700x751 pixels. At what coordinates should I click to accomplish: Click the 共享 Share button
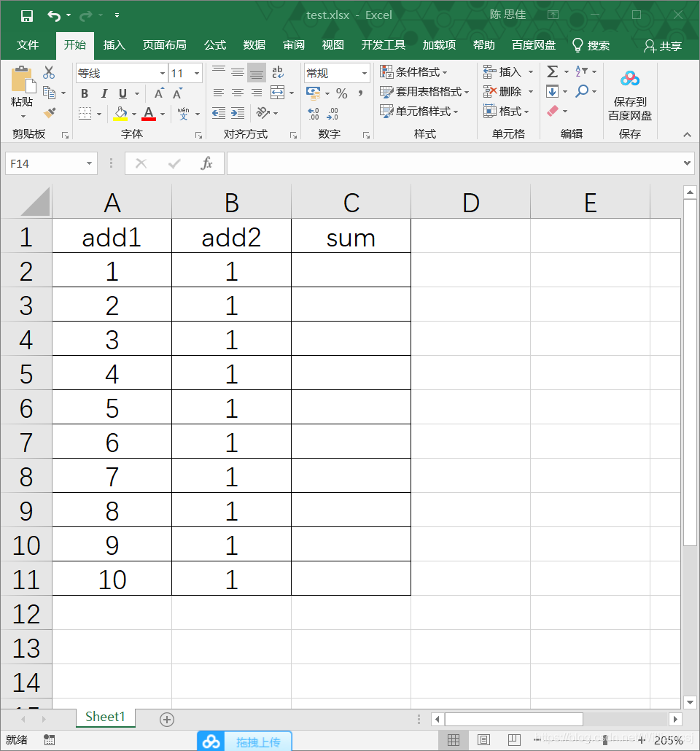[x=663, y=46]
